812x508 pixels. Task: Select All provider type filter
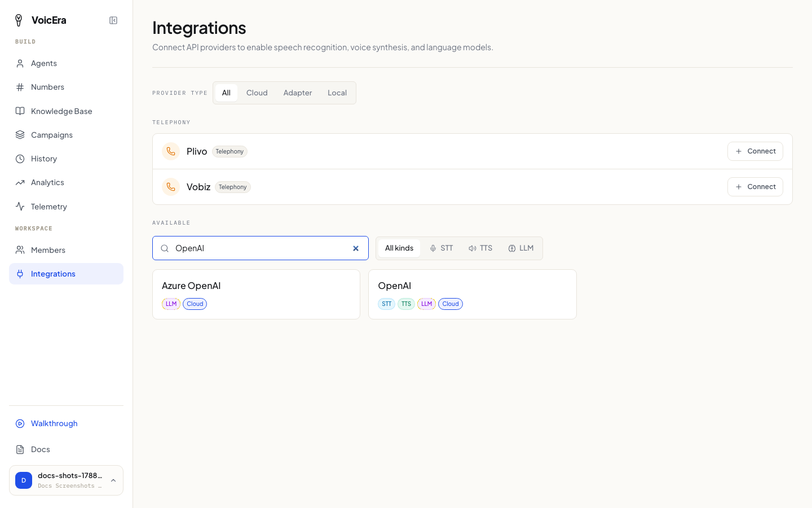click(x=226, y=93)
